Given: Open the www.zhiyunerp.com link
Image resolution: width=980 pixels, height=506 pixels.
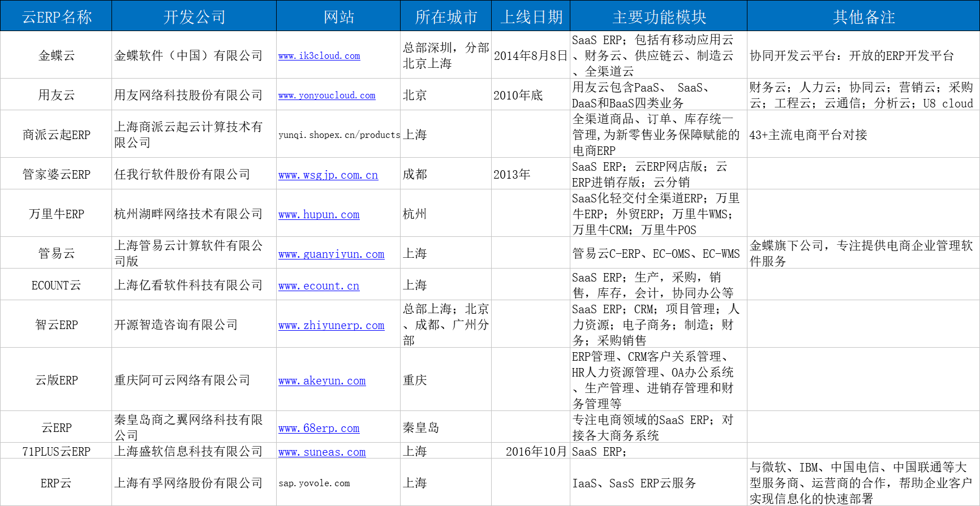Looking at the screenshot, I should [331, 325].
